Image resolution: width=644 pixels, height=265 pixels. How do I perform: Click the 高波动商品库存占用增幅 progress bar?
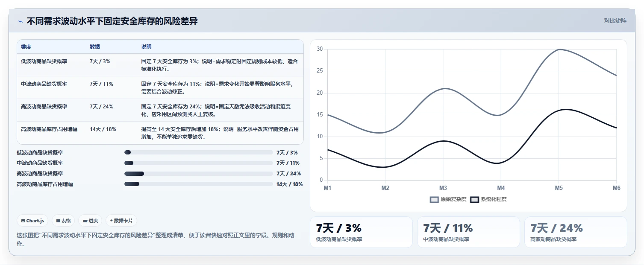click(198, 184)
